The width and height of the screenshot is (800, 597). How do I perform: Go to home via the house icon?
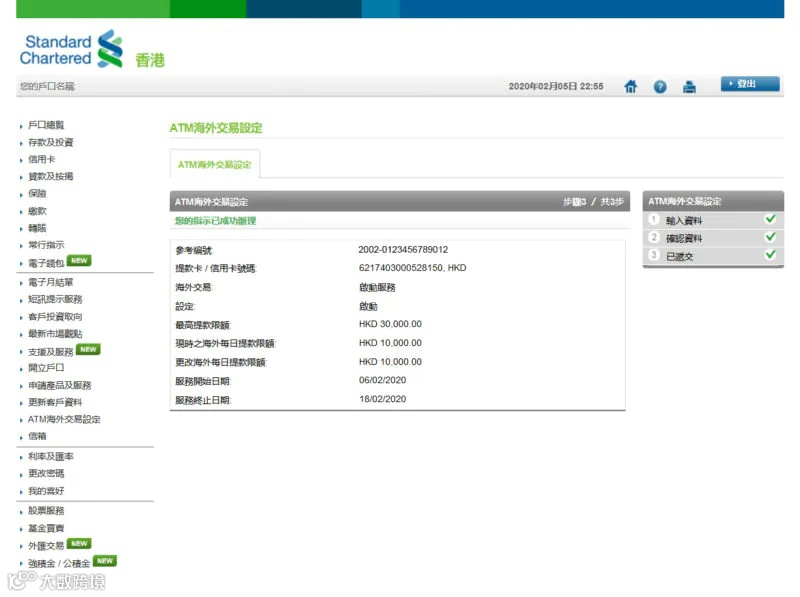pyautogui.click(x=631, y=87)
